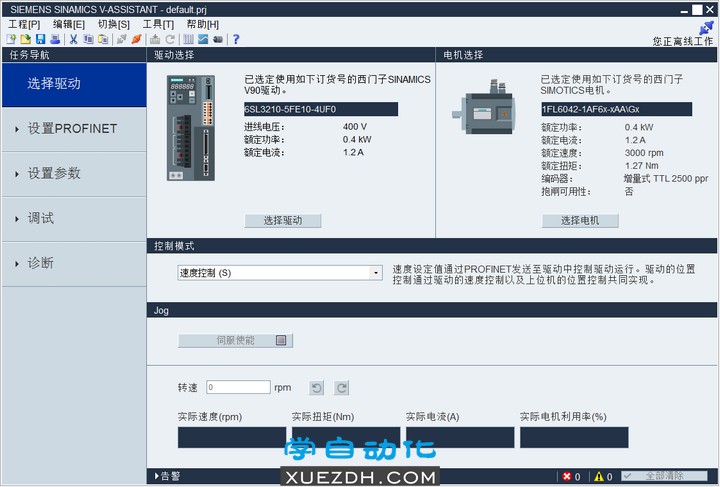Click the yellow warning count icon

pyautogui.click(x=599, y=476)
